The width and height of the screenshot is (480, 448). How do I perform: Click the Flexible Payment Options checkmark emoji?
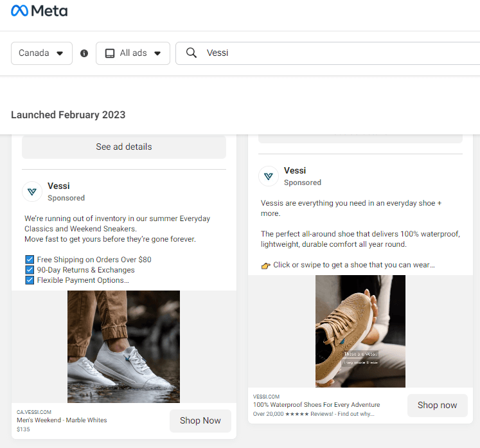pyautogui.click(x=30, y=280)
